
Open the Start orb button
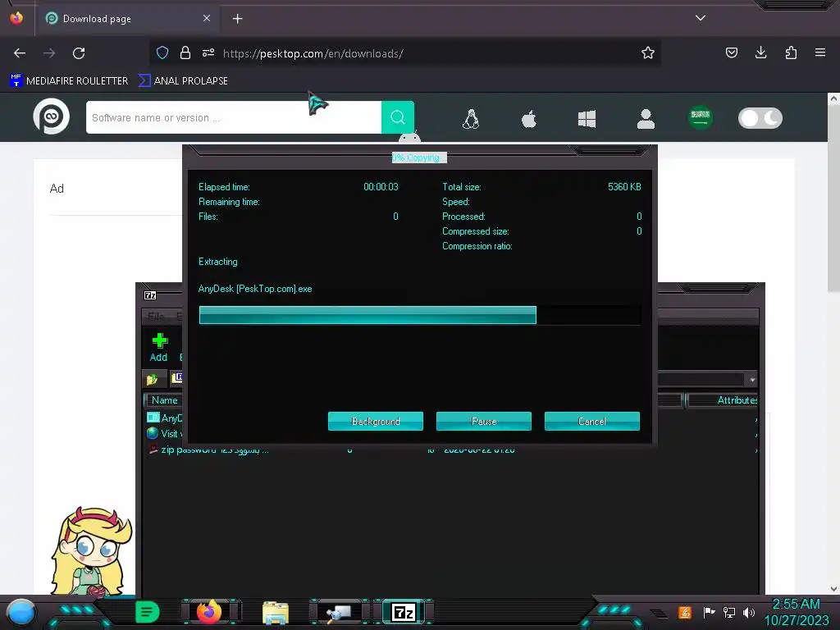(x=21, y=614)
